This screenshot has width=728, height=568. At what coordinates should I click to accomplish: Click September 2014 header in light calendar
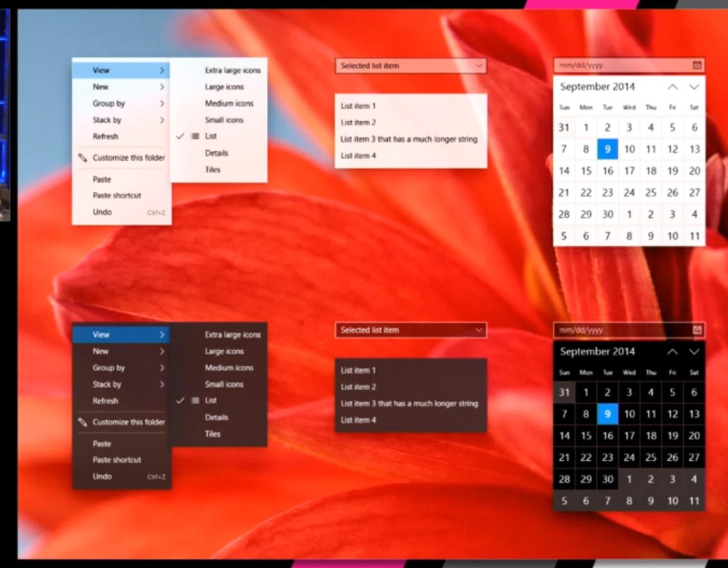click(597, 87)
